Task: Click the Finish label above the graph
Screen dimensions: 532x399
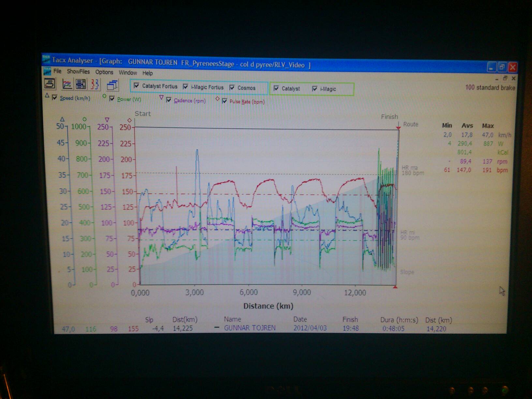Action: (390, 117)
